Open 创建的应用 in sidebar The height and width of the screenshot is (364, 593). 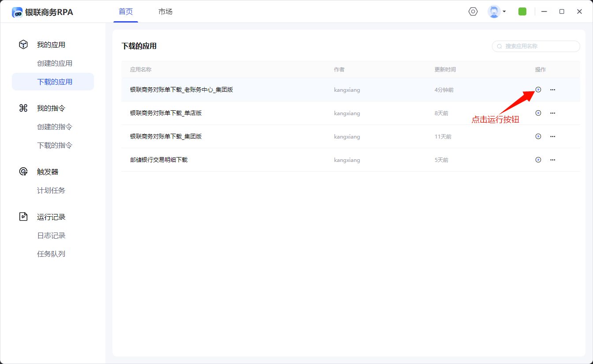[55, 64]
